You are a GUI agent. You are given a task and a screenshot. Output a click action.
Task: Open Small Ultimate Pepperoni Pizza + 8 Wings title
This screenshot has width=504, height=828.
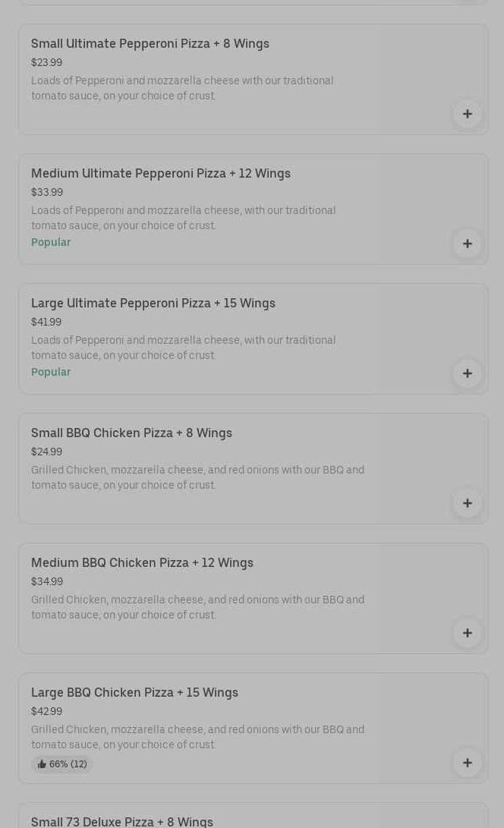coord(150,43)
